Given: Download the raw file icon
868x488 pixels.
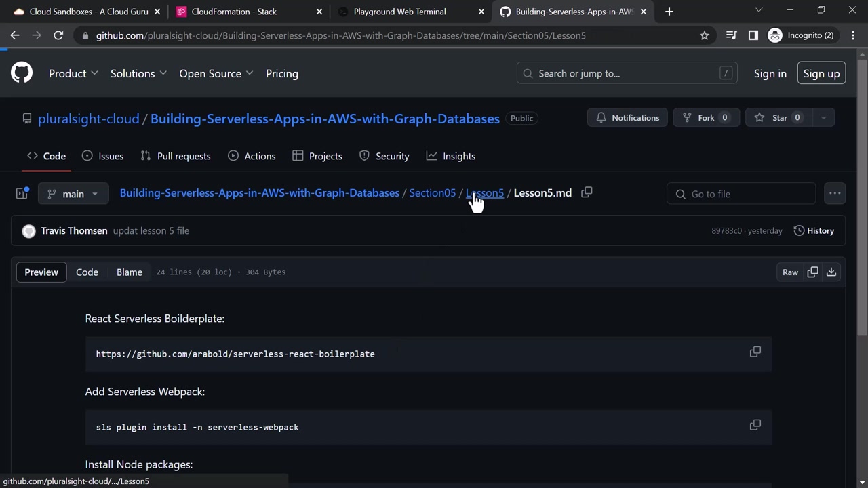Looking at the screenshot, I should coord(831,272).
